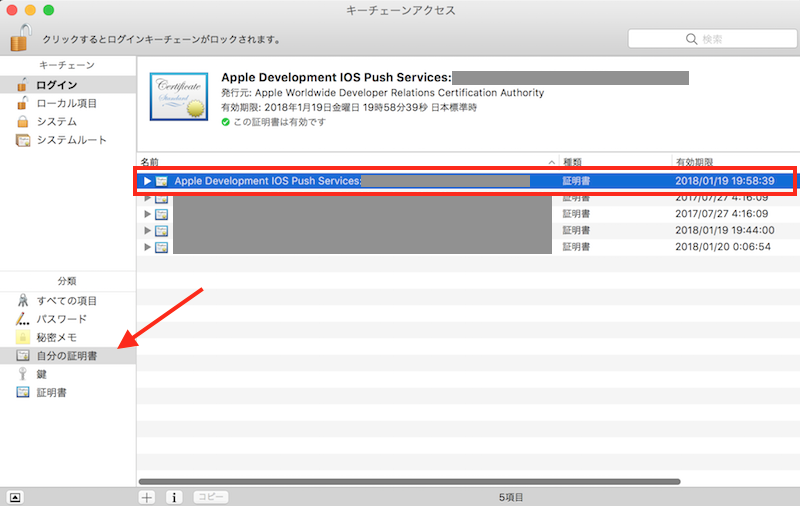800x506 pixels.
Task: Select the date 2018/01/20 0:06:54 cell
Action: pyautogui.click(x=723, y=246)
